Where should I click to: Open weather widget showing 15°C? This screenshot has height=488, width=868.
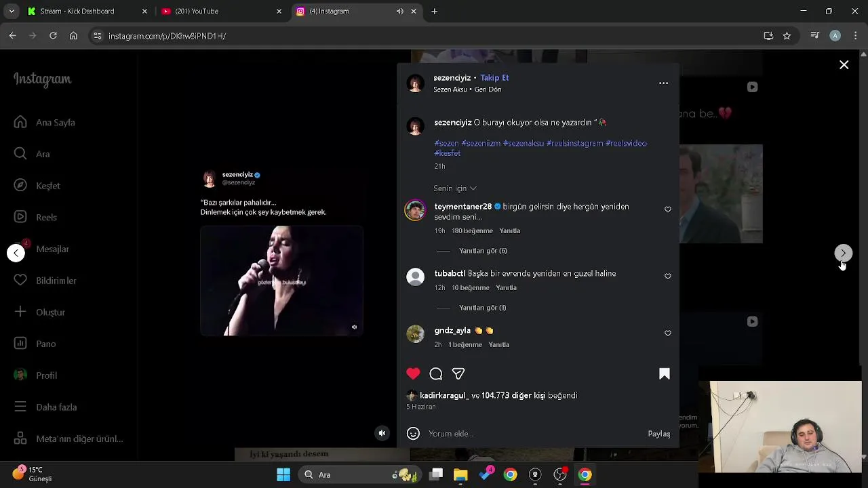pyautogui.click(x=32, y=474)
